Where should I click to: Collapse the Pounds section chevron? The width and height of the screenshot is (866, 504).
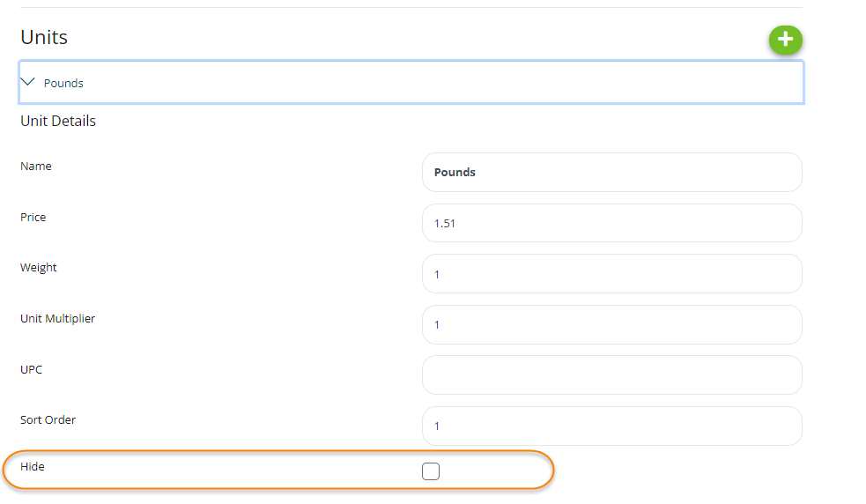[x=28, y=82]
